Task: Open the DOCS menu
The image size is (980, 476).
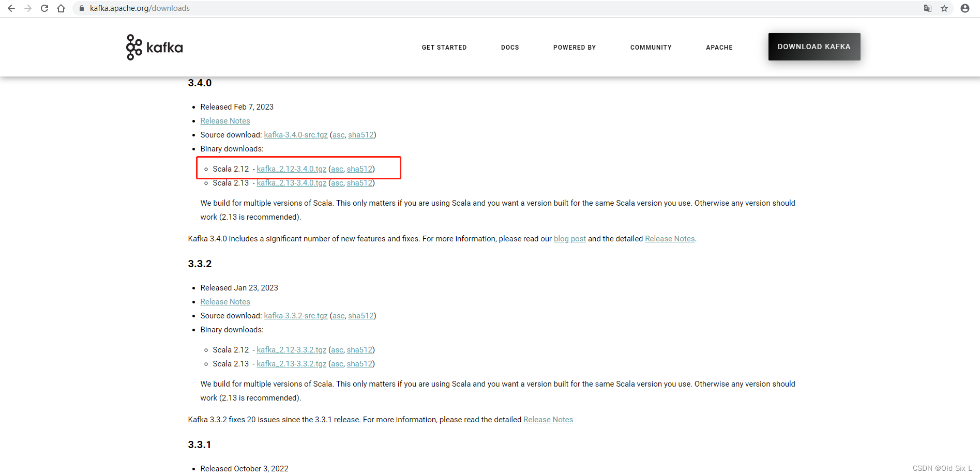Action: pyautogui.click(x=510, y=47)
